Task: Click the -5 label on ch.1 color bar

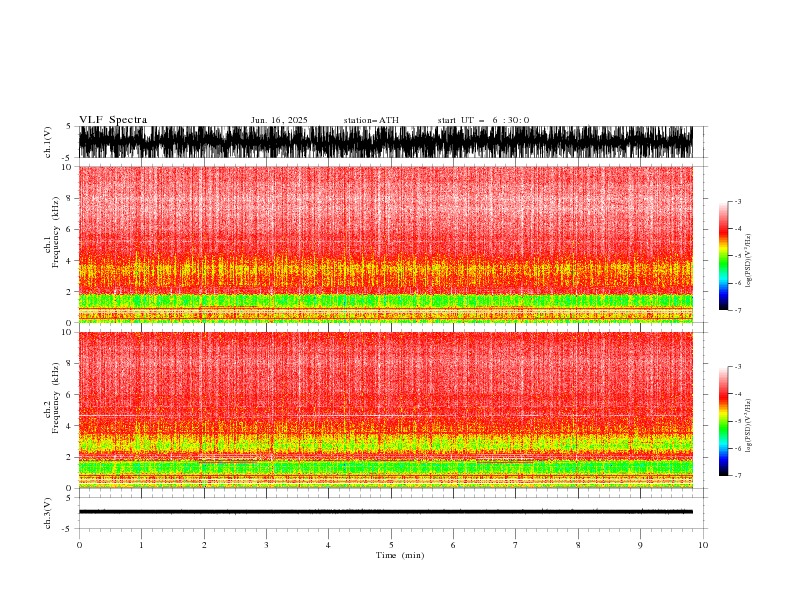Action: click(x=738, y=256)
